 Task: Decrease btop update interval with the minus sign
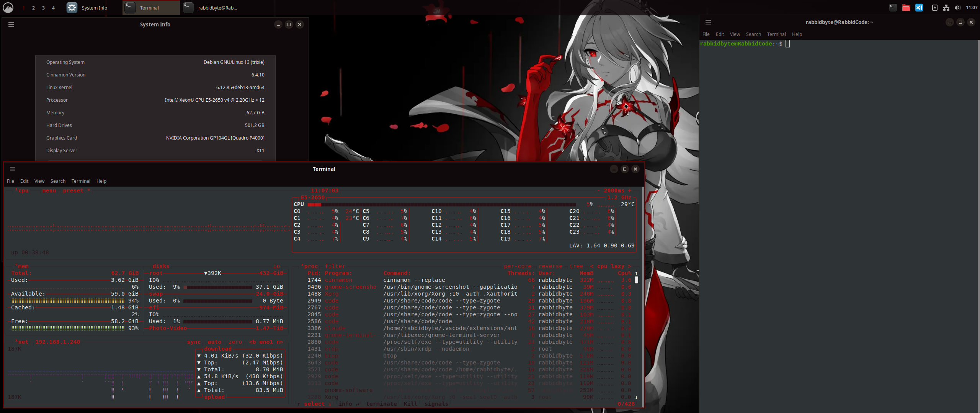pos(599,190)
